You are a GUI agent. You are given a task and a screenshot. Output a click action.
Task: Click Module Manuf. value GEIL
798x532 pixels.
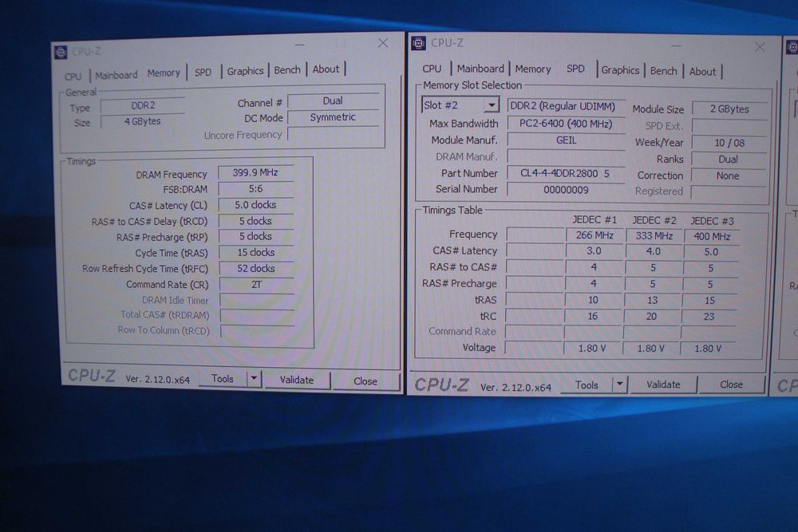(x=566, y=140)
